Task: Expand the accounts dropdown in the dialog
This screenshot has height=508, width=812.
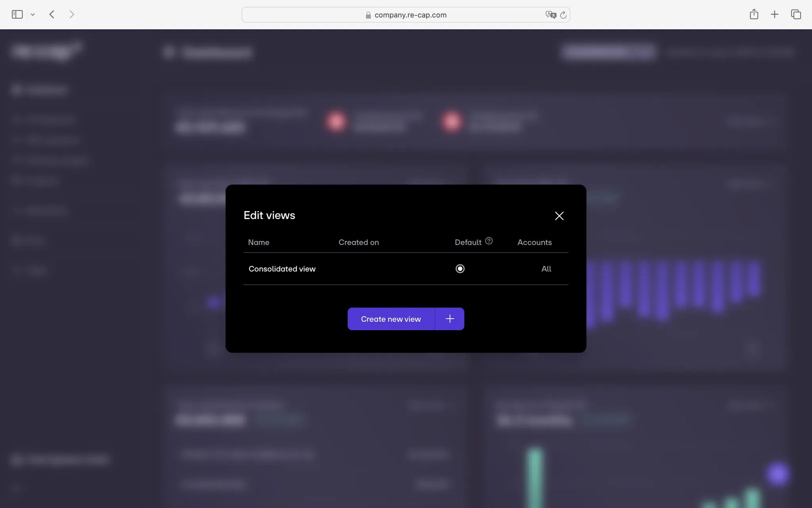Action: 546,268
